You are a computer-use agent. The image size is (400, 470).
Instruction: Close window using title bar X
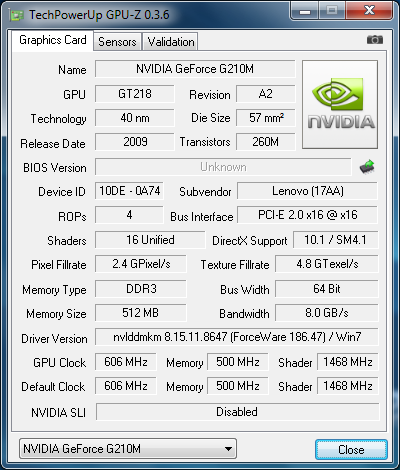pos(369,10)
